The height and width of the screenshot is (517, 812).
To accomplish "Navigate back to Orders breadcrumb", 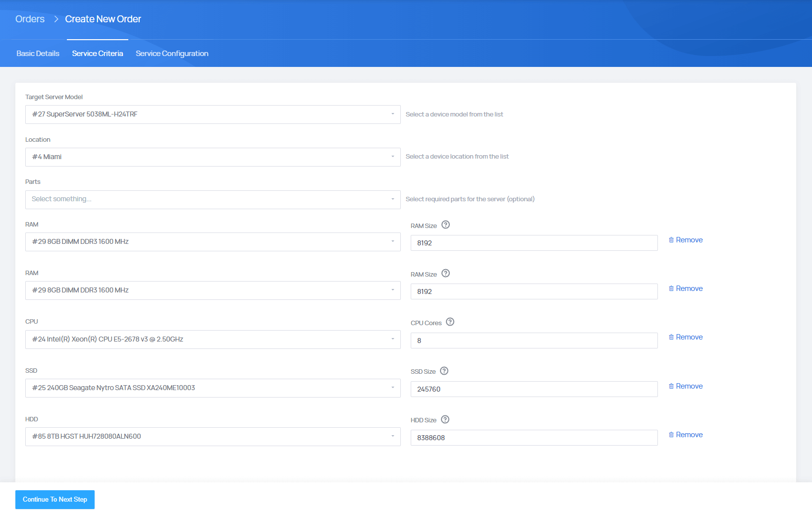I will 30,19.
